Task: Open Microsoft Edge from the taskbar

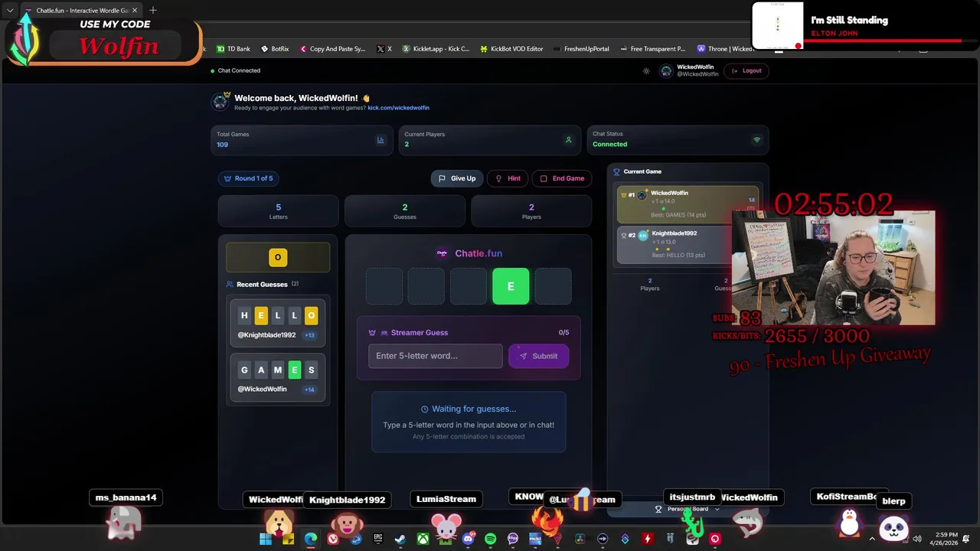Action: [x=310, y=539]
